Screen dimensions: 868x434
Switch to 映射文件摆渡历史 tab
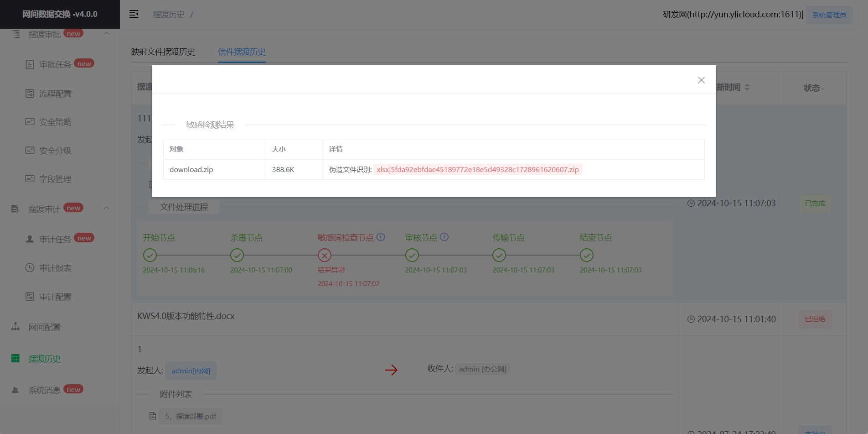pyautogui.click(x=163, y=52)
